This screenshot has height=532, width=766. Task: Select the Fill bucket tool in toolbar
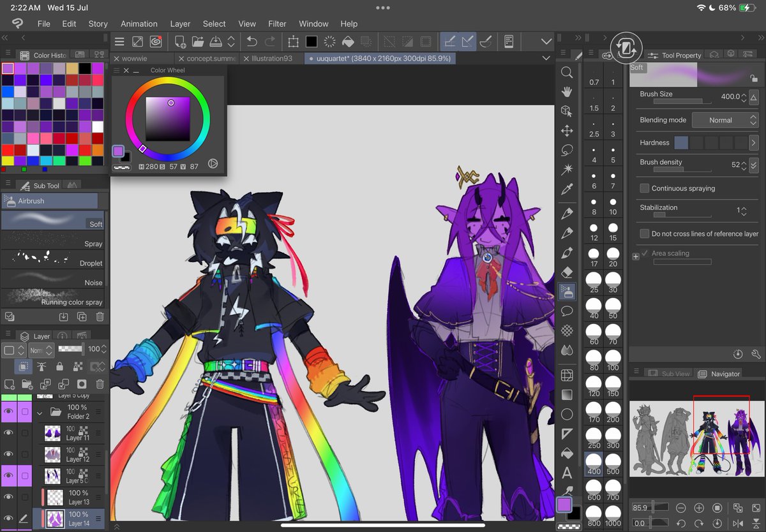566,454
